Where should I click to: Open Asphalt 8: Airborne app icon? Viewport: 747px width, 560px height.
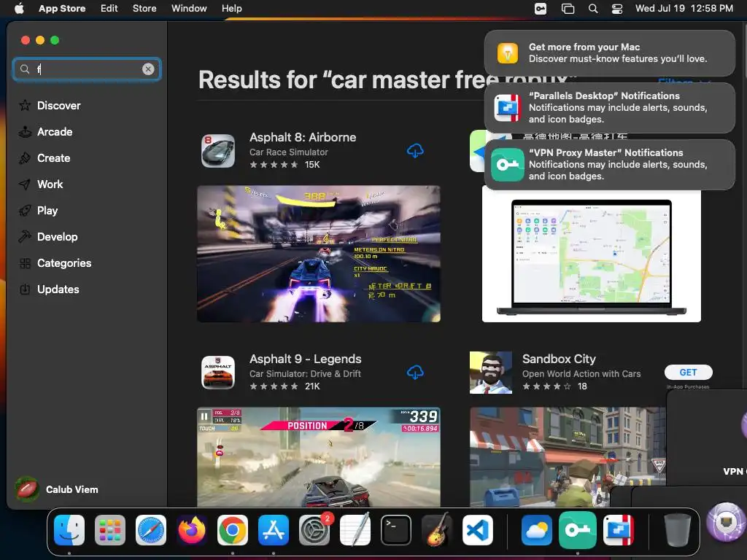click(x=217, y=151)
